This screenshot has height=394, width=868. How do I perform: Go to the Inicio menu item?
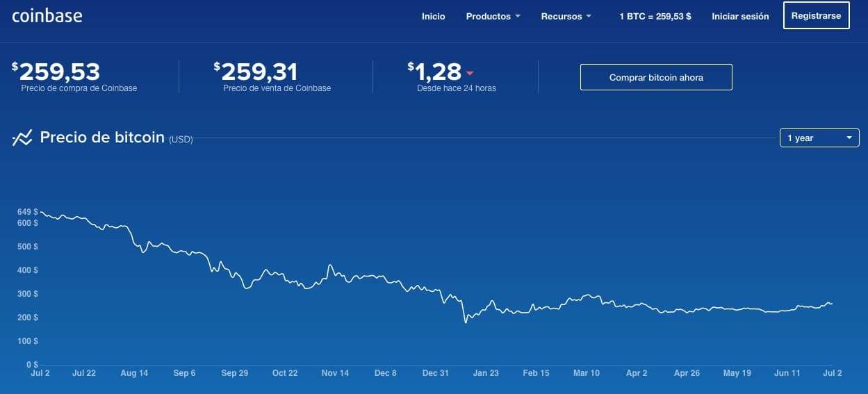[x=433, y=16]
